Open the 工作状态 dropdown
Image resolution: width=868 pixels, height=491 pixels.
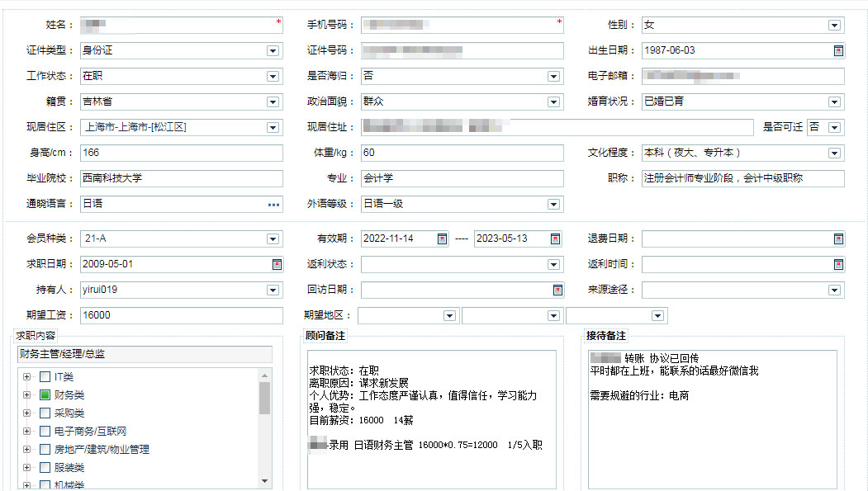(x=273, y=76)
